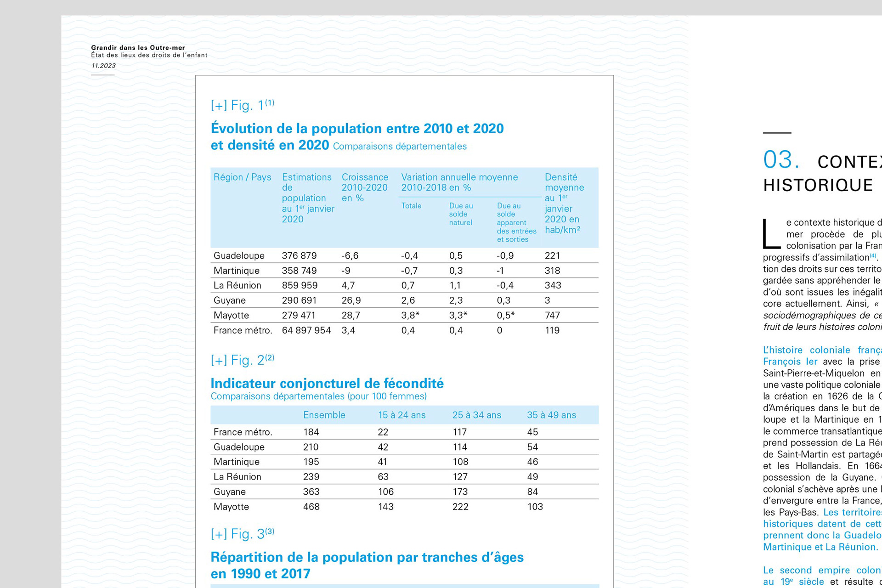Select the Évolution de la population heading
882x588 pixels.
tap(357, 136)
